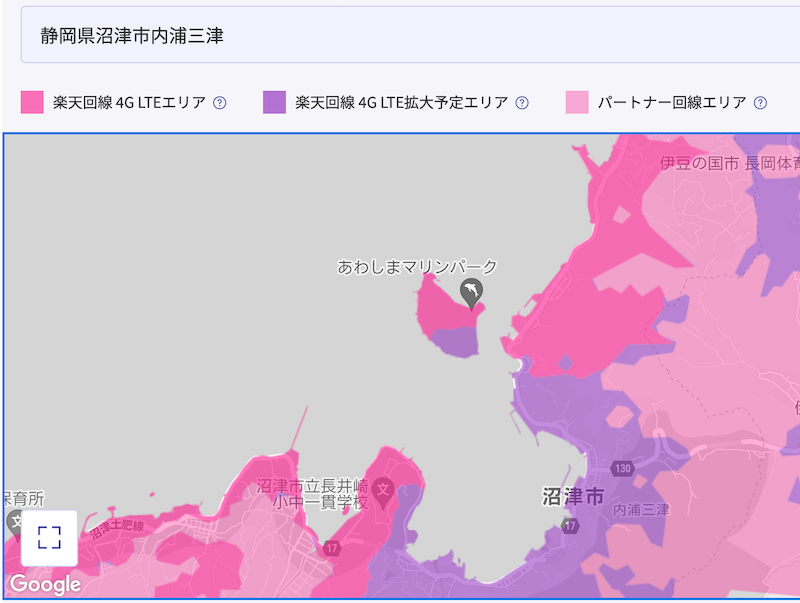
Task: Click the 伊豆の国市 長岡体育 map label
Action: (x=730, y=163)
